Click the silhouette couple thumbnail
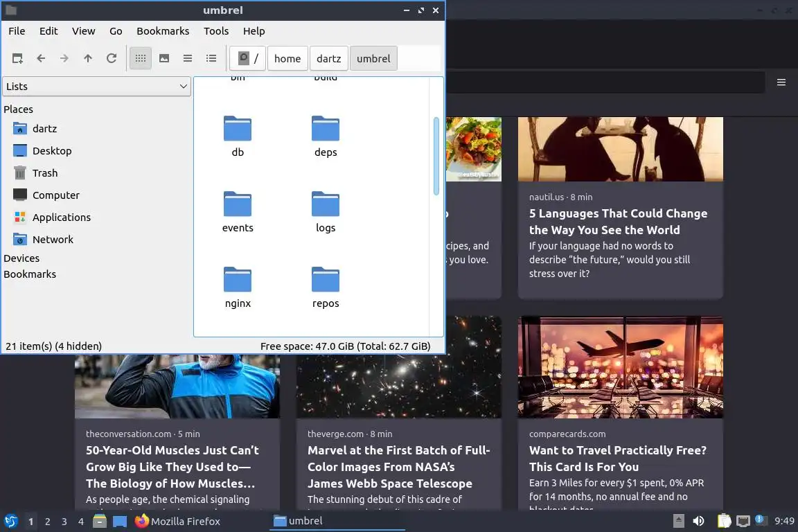The height and width of the screenshot is (532, 798). (x=621, y=149)
